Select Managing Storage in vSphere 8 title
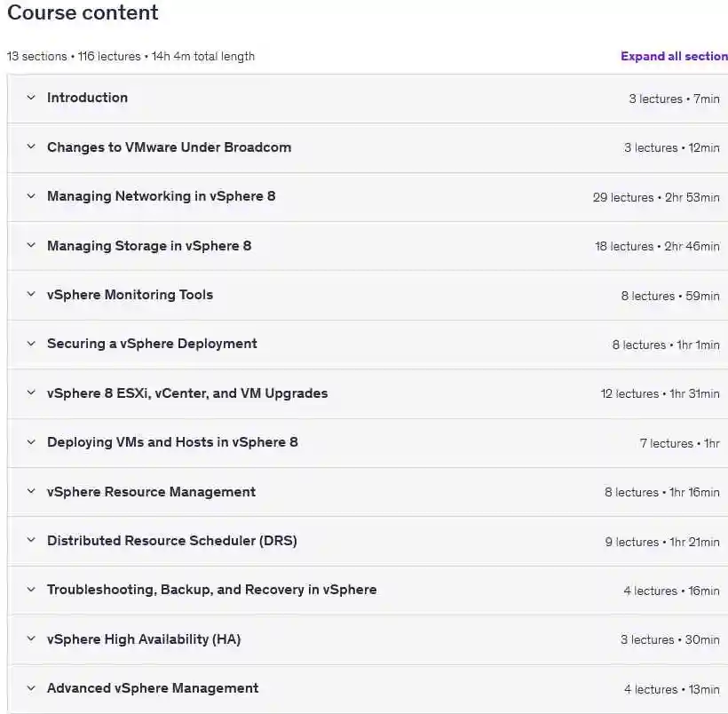728x714 pixels. (149, 246)
